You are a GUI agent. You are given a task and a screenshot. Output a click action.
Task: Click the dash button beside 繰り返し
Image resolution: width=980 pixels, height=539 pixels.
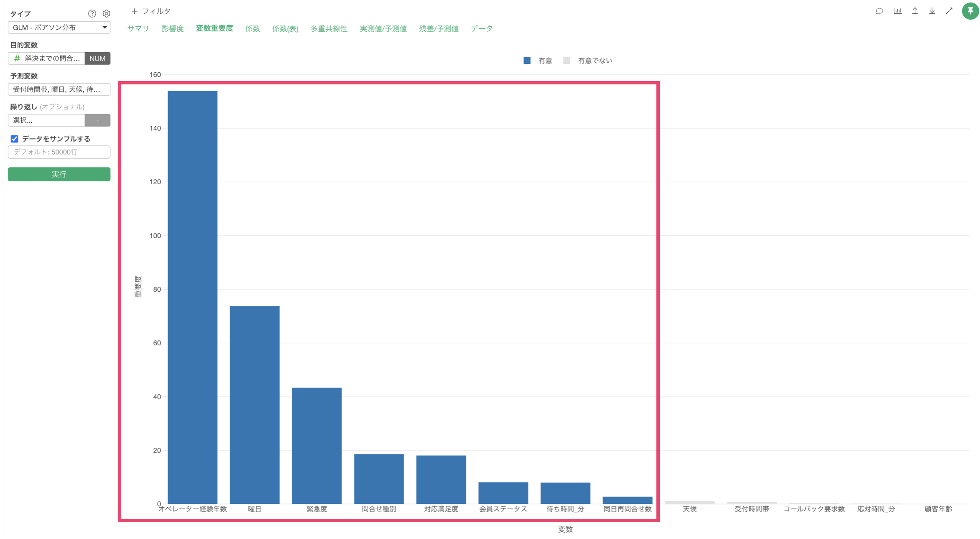point(97,120)
